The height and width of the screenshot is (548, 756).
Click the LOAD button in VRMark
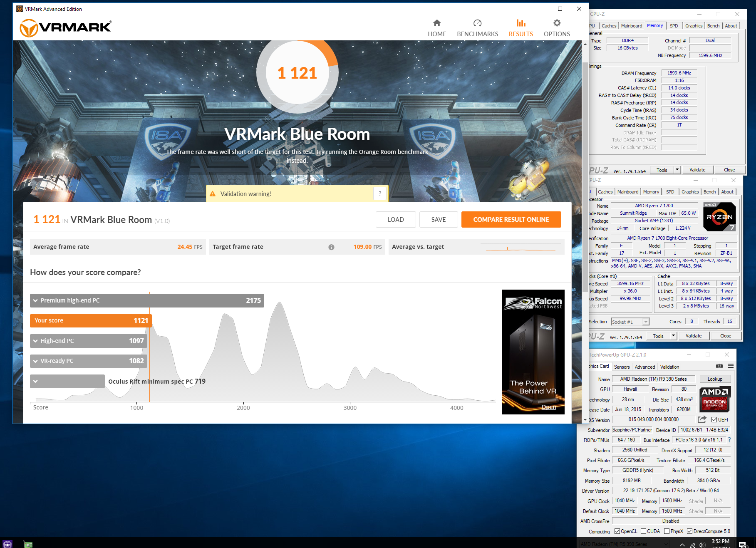coord(396,220)
